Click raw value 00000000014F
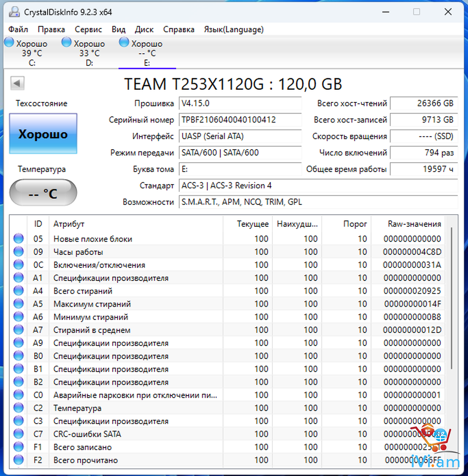The height and width of the screenshot is (476, 468). coord(412,304)
